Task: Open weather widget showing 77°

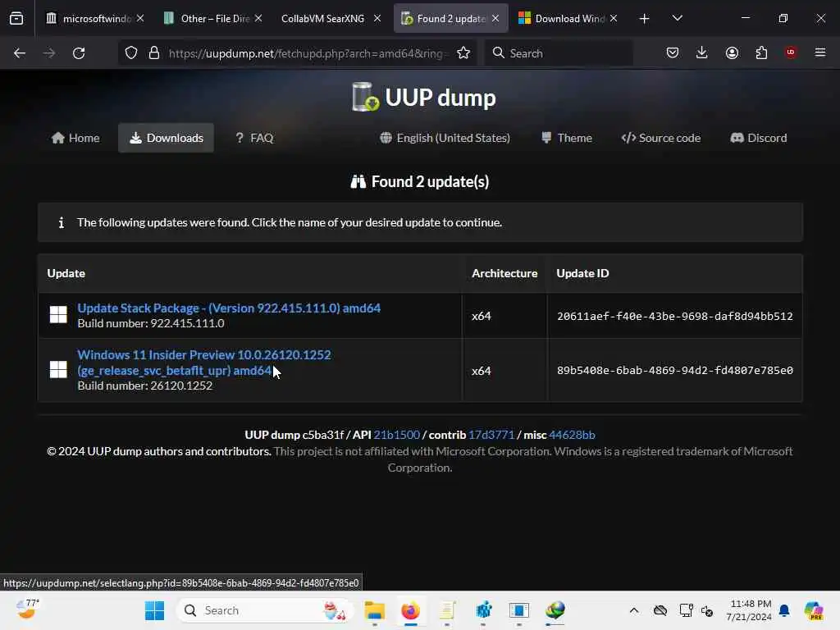Action: (x=27, y=609)
